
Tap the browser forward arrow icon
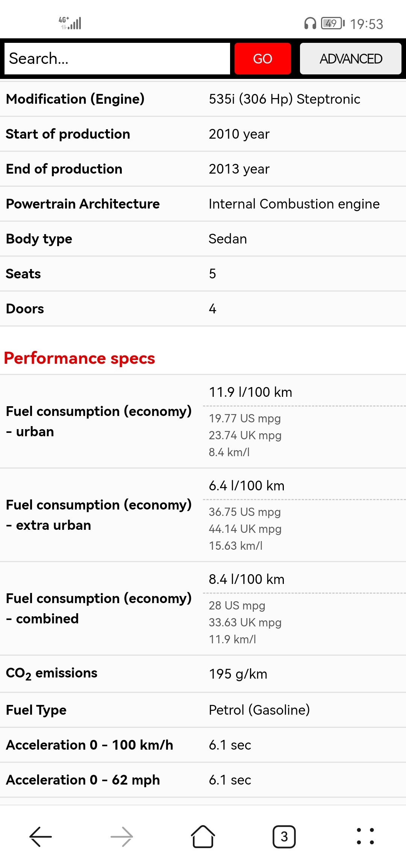coord(122,836)
